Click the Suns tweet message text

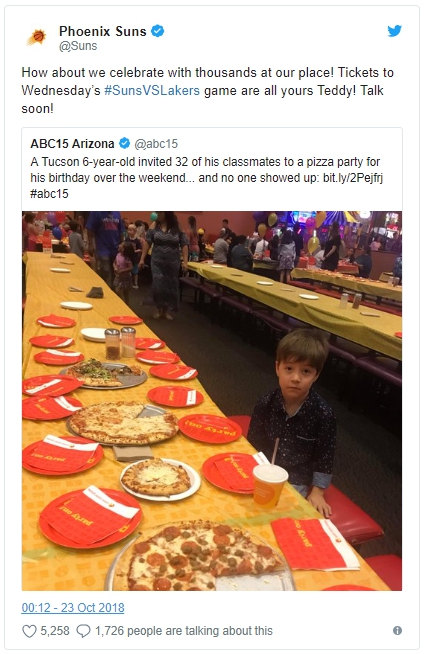(208, 91)
